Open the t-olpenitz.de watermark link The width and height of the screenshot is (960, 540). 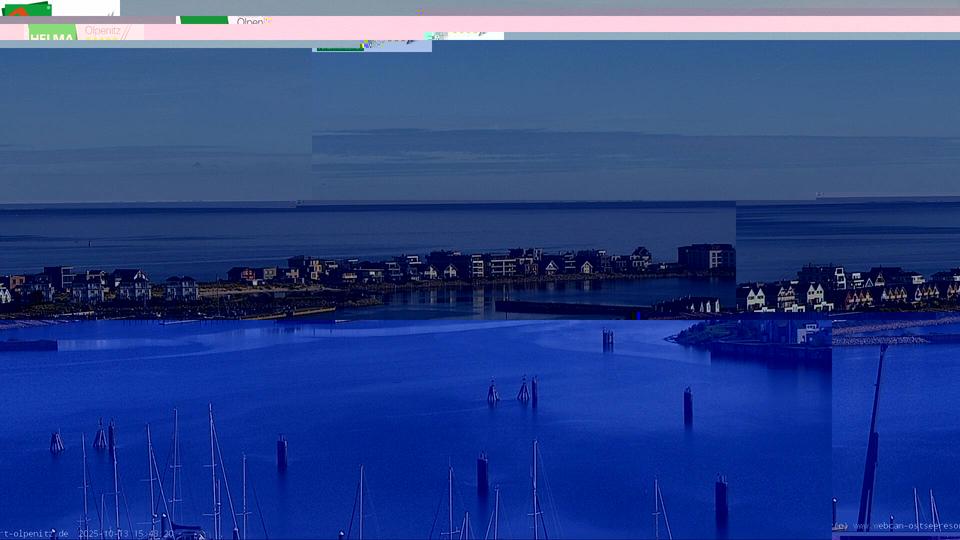click(x=35, y=534)
